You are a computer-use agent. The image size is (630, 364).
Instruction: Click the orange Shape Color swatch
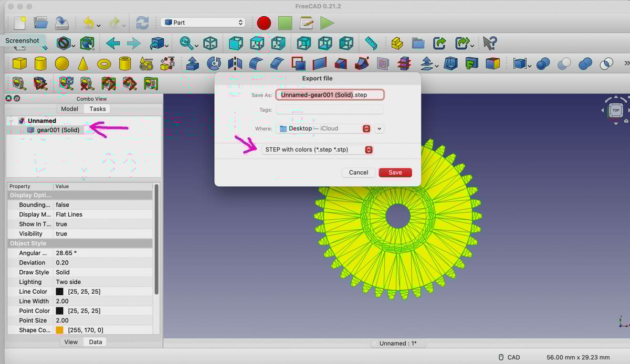pyautogui.click(x=60, y=330)
